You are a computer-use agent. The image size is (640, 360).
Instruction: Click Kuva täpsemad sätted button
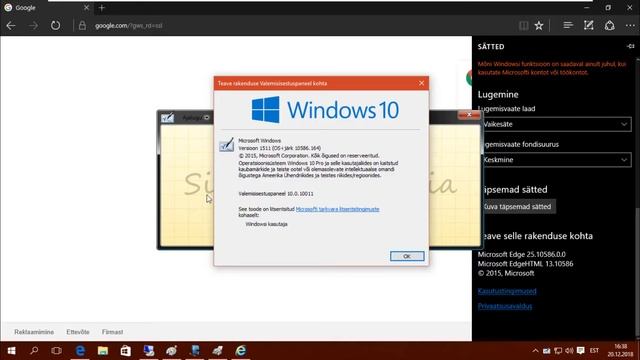coord(517,207)
